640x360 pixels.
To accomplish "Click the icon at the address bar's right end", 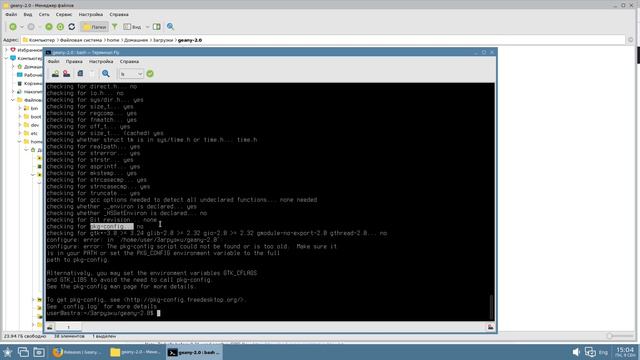I will coord(631,40).
